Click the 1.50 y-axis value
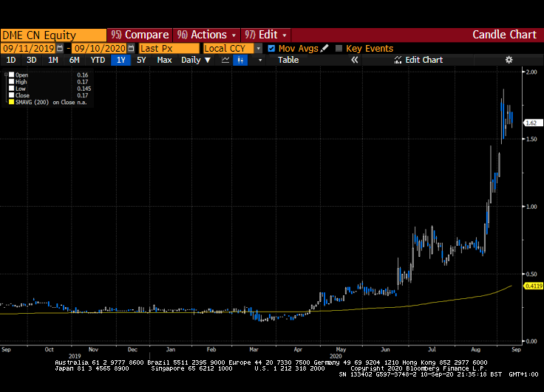 point(531,139)
